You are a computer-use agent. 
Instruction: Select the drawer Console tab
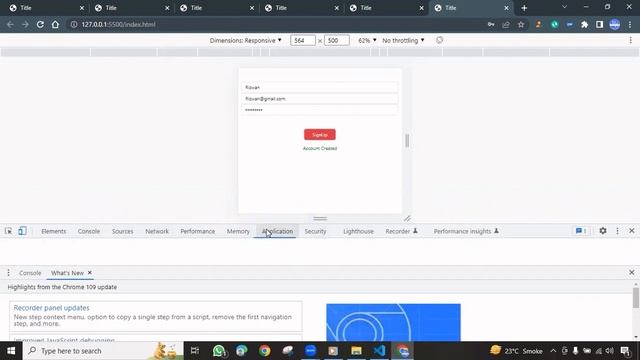[30, 273]
